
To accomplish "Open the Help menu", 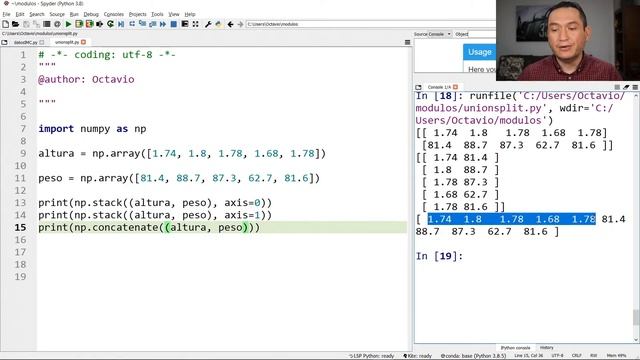I will tap(190, 14).
